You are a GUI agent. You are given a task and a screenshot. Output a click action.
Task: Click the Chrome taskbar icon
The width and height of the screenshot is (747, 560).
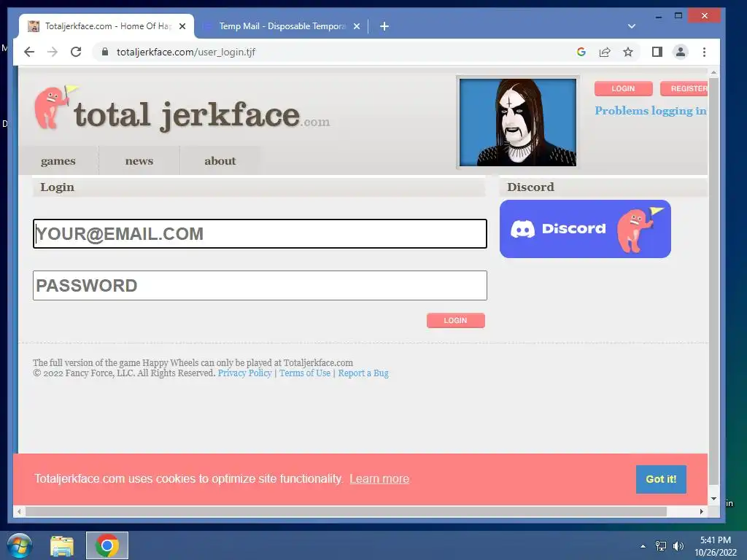(107, 545)
